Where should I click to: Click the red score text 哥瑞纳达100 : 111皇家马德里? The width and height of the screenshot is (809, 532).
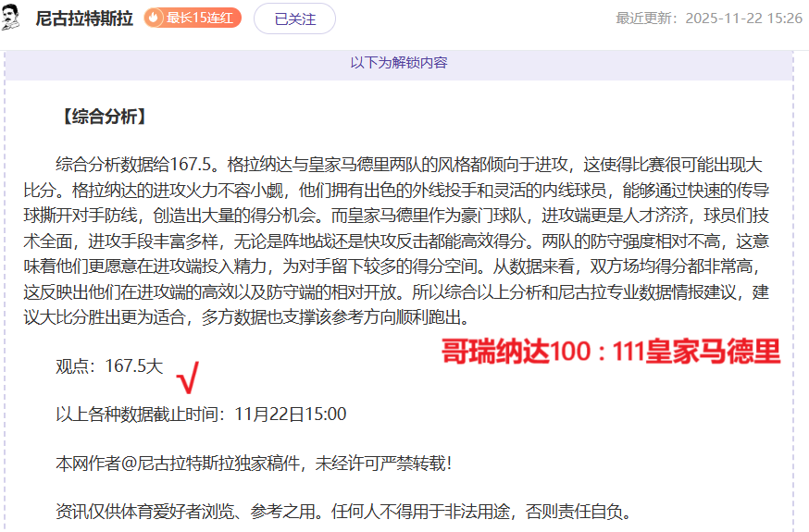(x=610, y=352)
